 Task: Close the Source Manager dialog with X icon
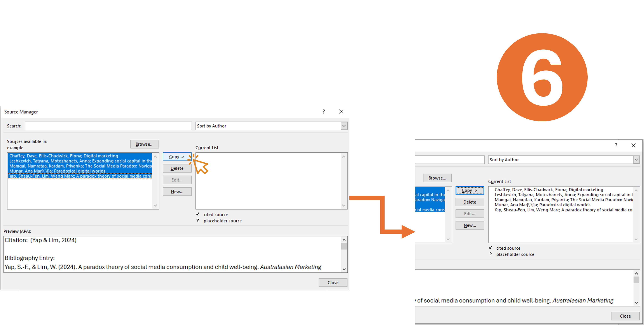(341, 112)
